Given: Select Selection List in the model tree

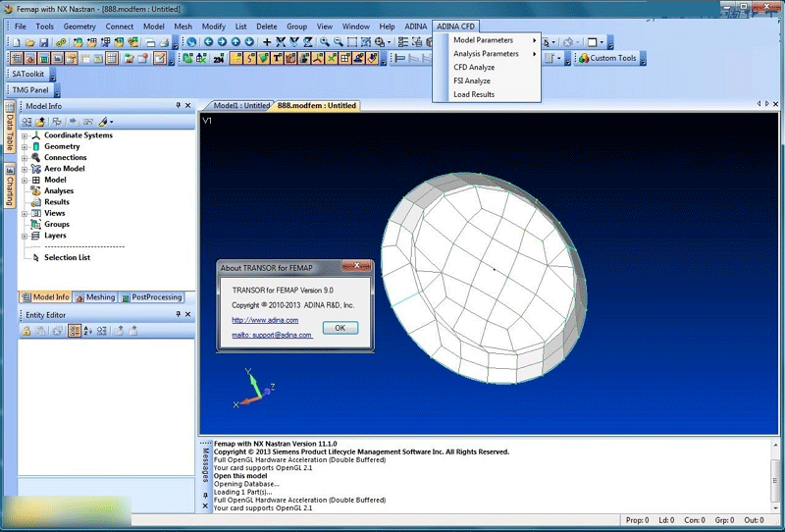Looking at the screenshot, I should [67, 257].
